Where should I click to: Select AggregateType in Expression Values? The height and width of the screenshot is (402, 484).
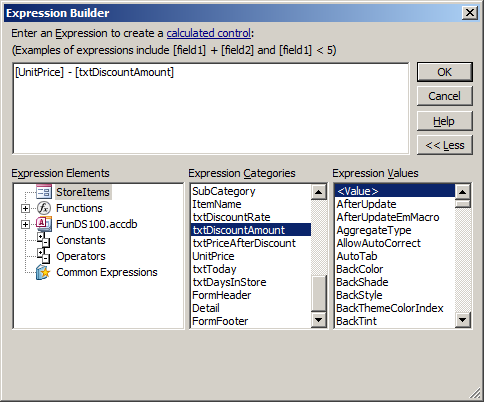(395, 230)
